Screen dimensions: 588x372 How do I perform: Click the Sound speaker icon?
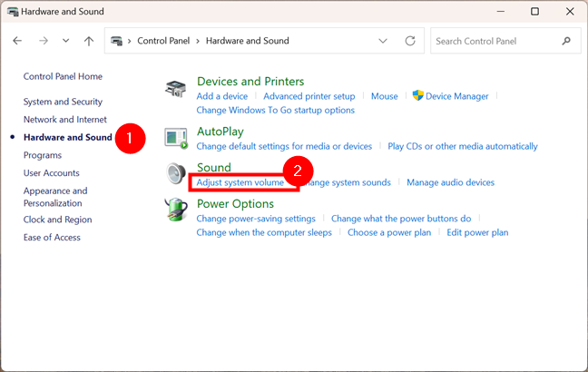(176, 173)
